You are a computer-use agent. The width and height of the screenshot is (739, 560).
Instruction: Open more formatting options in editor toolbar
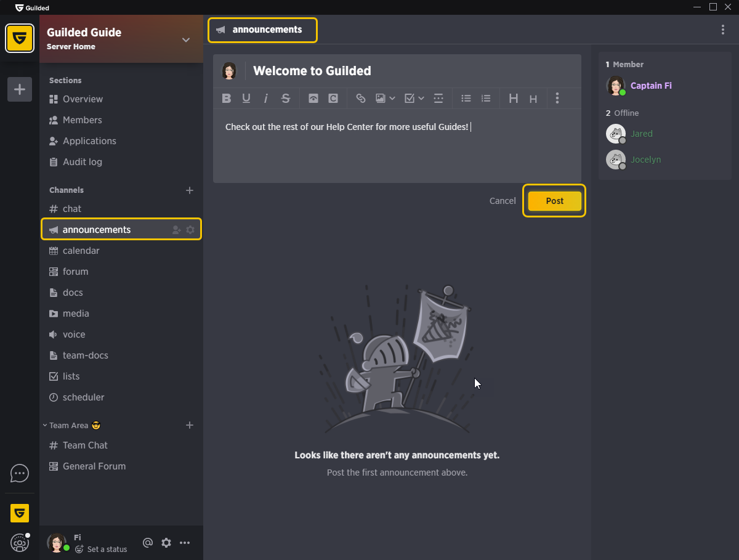[x=557, y=99]
